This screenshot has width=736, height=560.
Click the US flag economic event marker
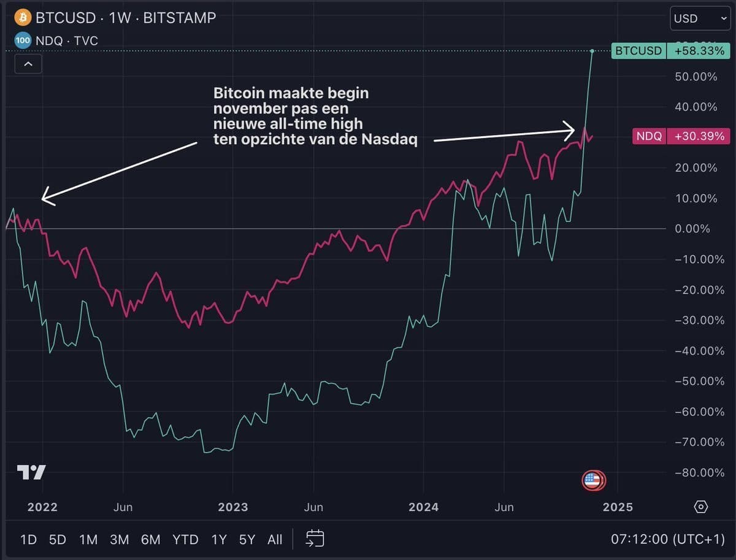point(592,480)
